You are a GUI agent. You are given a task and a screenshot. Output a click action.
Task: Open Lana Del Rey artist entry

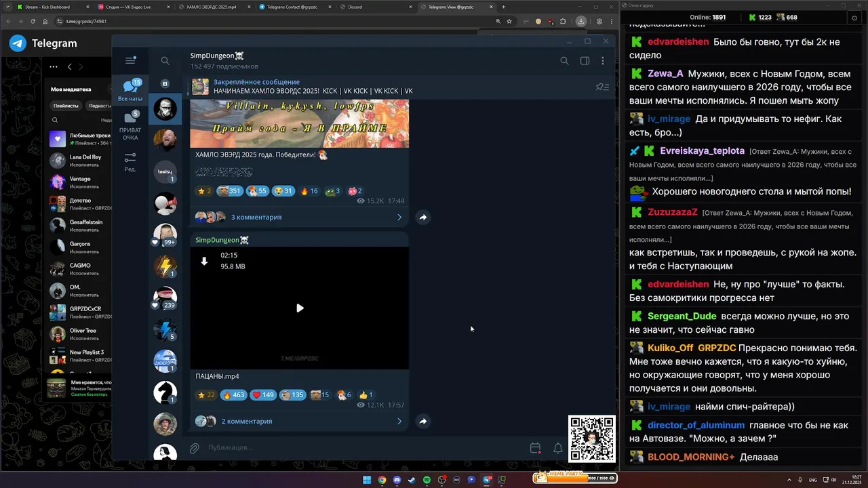[x=80, y=161]
